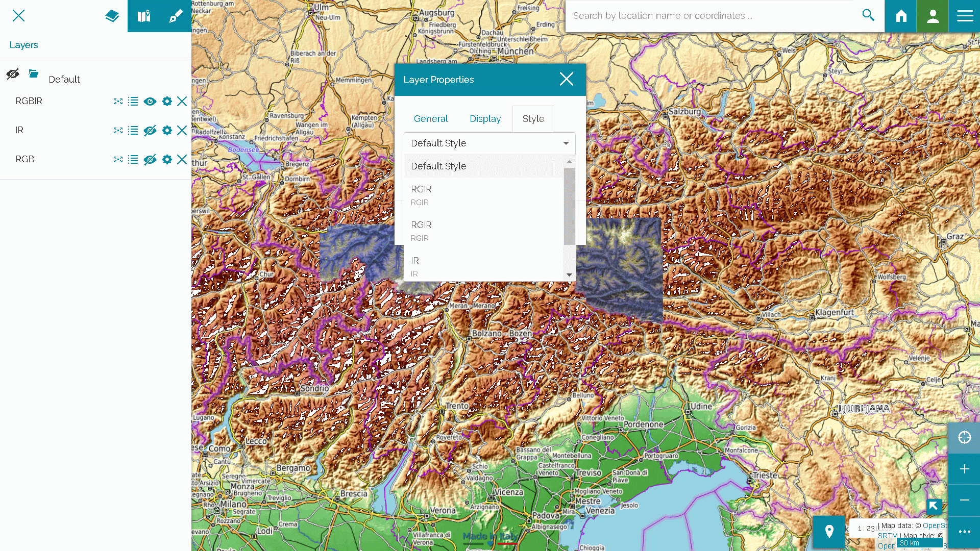The height and width of the screenshot is (551, 980).
Task: Choose the IR style option
Action: point(415,266)
